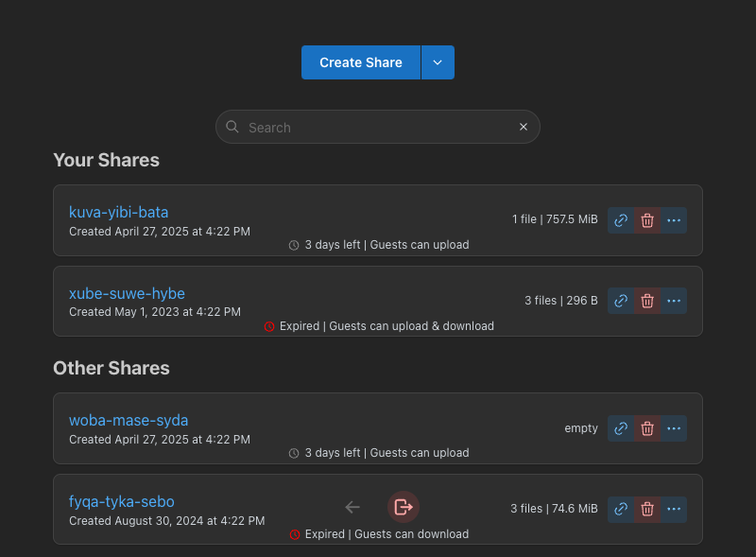Screen dimensions: 756x557
Task: Open the woba-mase-syda share link
Action: [x=129, y=421]
